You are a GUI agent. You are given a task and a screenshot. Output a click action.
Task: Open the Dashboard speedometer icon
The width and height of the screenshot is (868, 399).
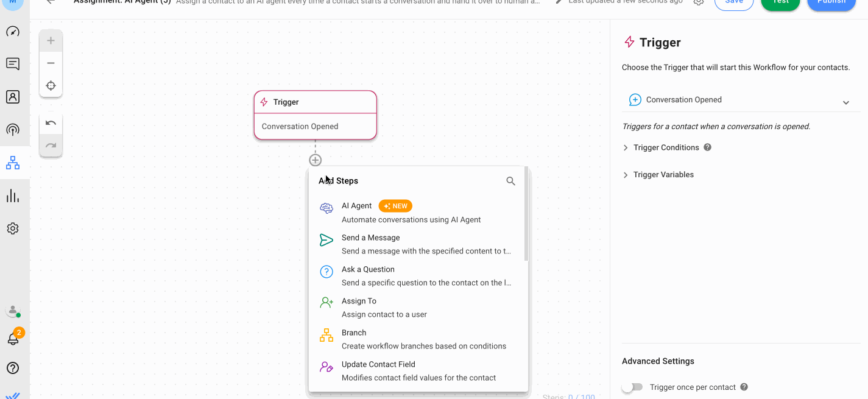pos(13,32)
